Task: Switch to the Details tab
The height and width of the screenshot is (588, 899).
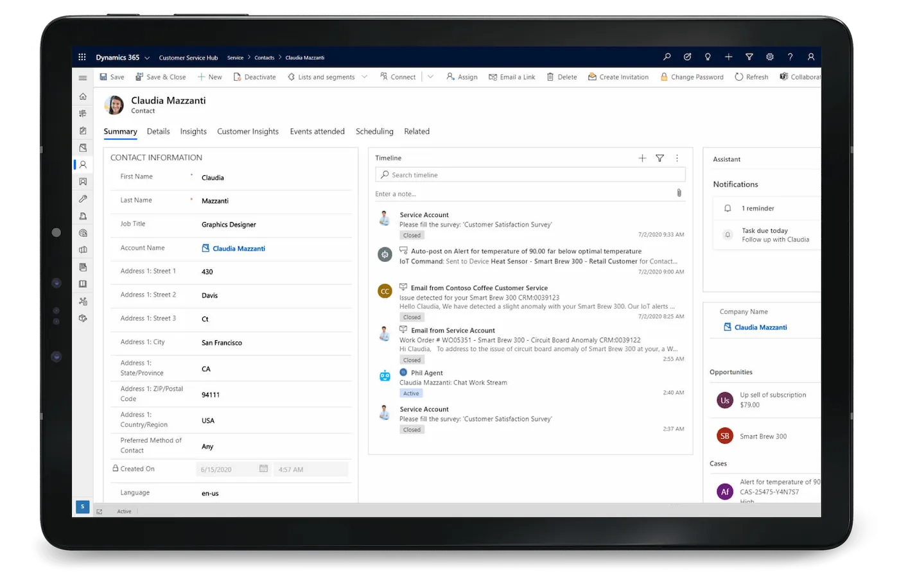Action: pos(158,132)
